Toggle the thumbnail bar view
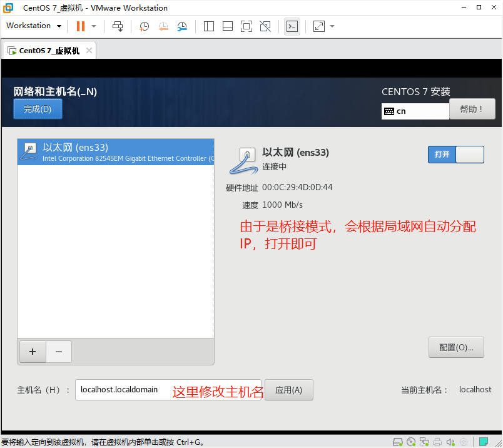503x448 pixels. [x=228, y=26]
